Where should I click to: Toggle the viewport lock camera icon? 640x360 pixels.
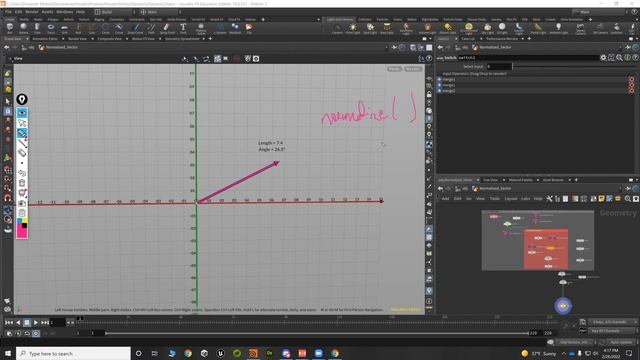point(429,94)
